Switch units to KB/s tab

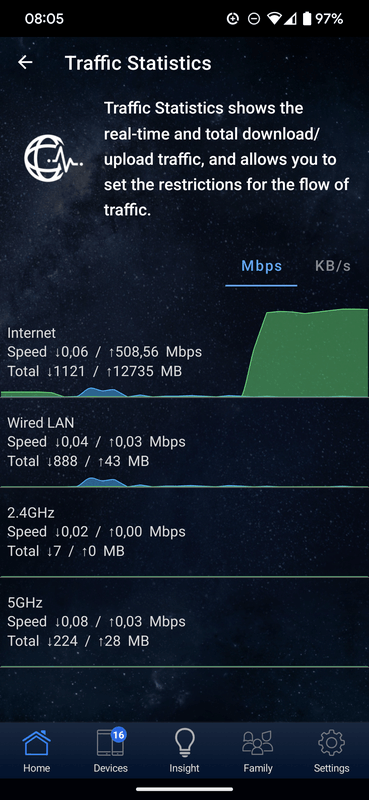(333, 266)
